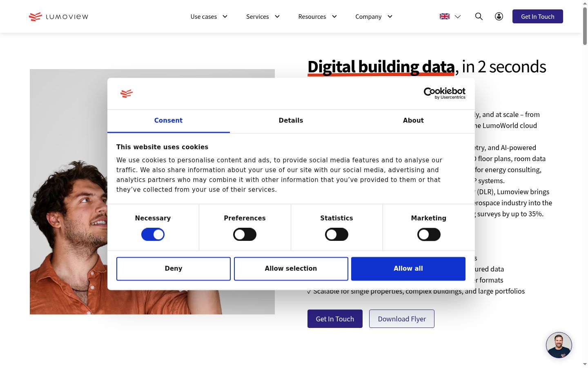Image resolution: width=588 pixels, height=368 pixels.
Task: Open the Services menu item
Action: (x=257, y=17)
